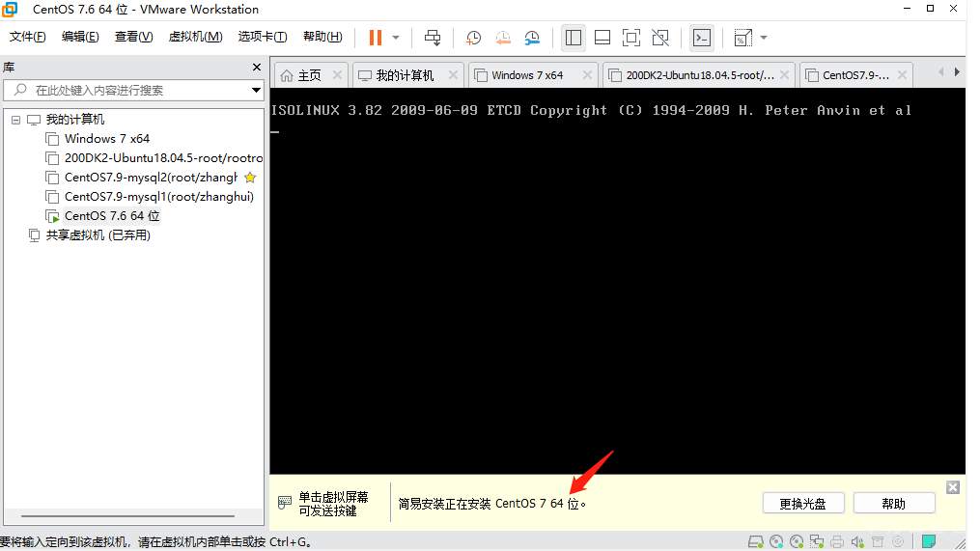Viewport: 980px width, 551px height.
Task: Send Ctrl+Alt+Del to the virtual machine
Action: [433, 38]
